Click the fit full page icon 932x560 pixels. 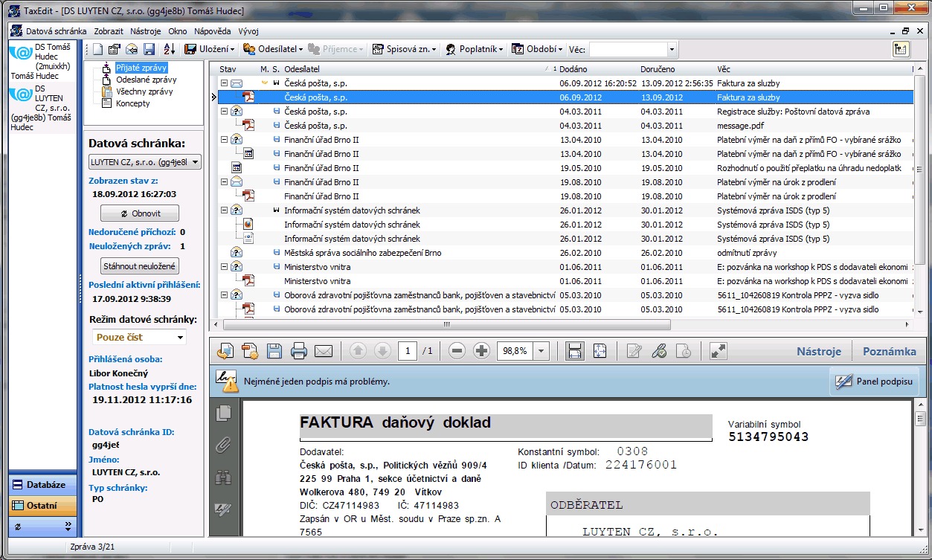coord(600,351)
